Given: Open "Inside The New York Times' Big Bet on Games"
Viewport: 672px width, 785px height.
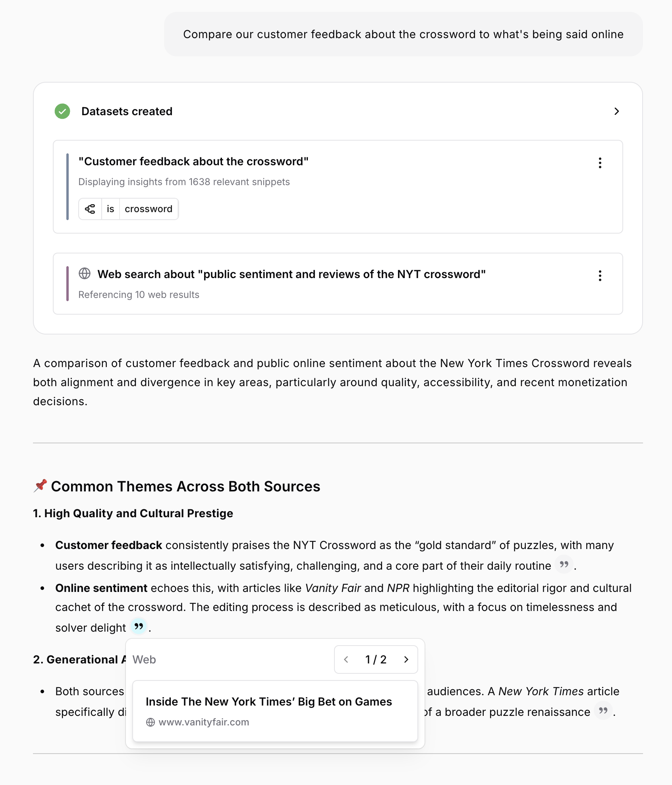Looking at the screenshot, I should tap(268, 702).
